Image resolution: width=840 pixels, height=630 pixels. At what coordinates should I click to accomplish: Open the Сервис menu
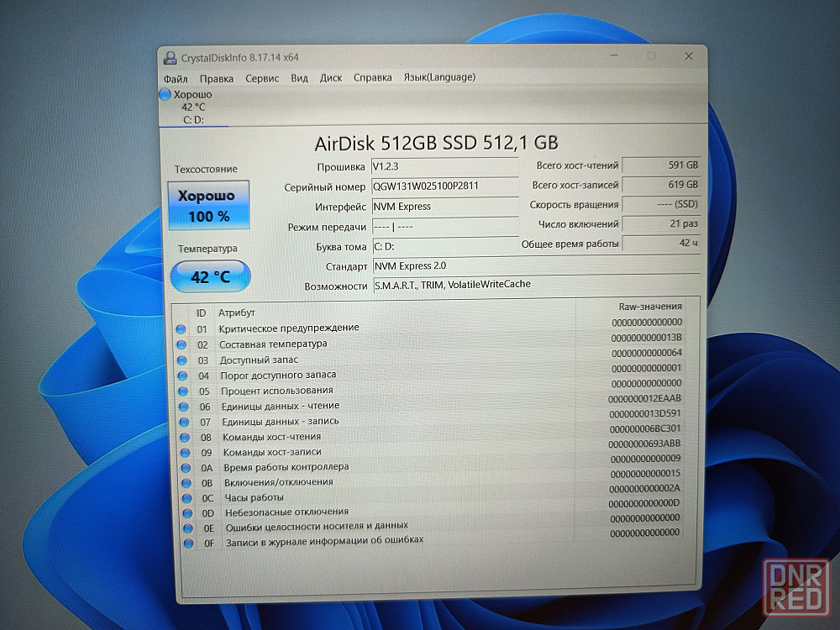coord(262,77)
